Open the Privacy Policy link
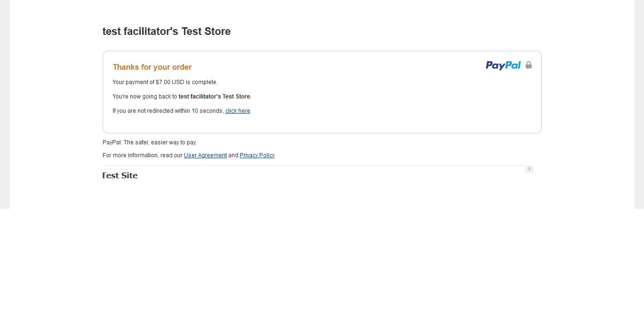Image resolution: width=644 pixels, height=315 pixels. tap(257, 155)
